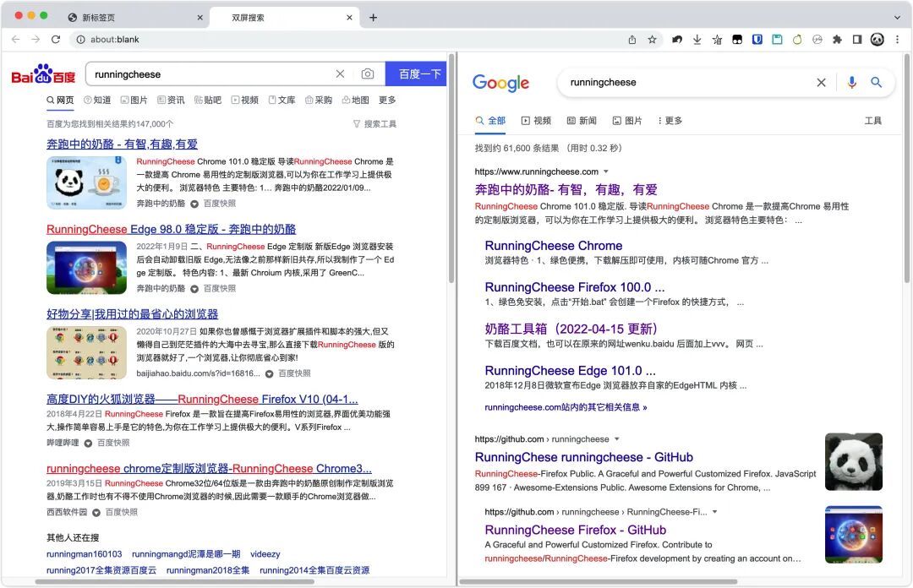Close the 双屏搜索 tab
The height and width of the screenshot is (588, 913).
point(349,18)
